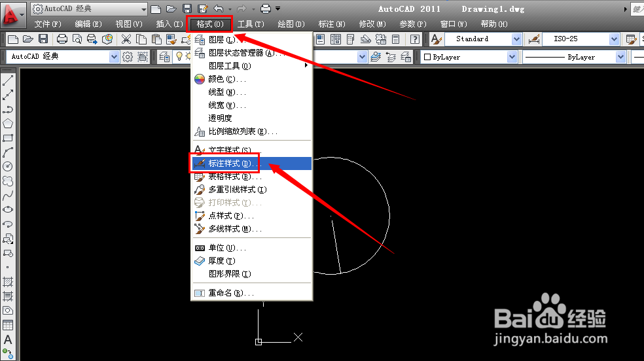Expand the ByLayer color dropdown
This screenshot has height=361, width=644.
pos(512,57)
